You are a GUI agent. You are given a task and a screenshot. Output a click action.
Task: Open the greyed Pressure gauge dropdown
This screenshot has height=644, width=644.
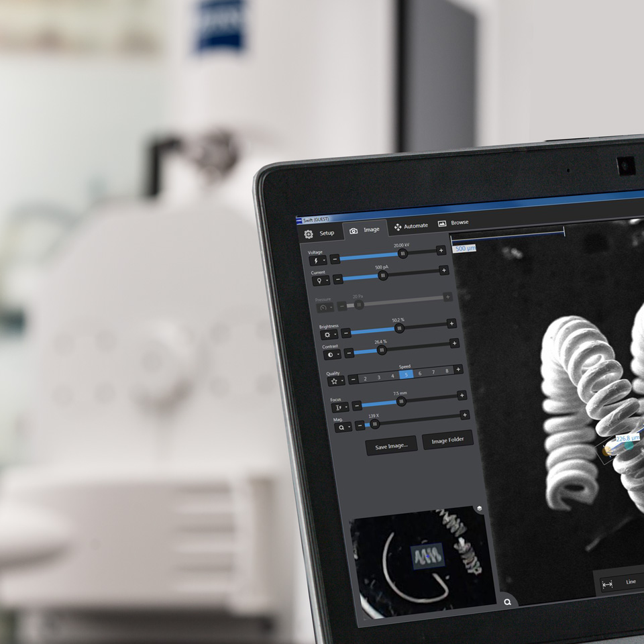click(x=325, y=308)
